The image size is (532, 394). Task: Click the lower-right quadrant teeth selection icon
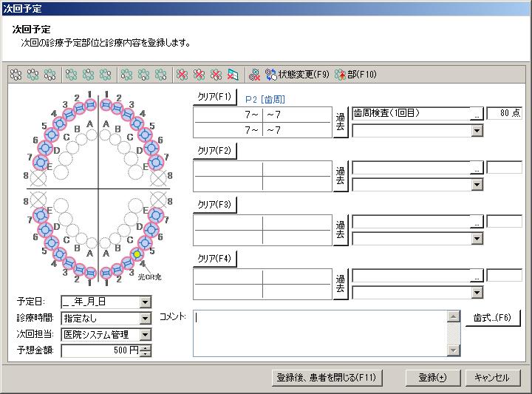160,75
